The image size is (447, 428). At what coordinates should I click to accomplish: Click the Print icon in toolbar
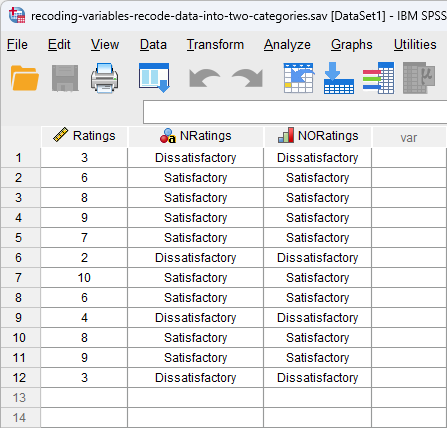pos(104,78)
